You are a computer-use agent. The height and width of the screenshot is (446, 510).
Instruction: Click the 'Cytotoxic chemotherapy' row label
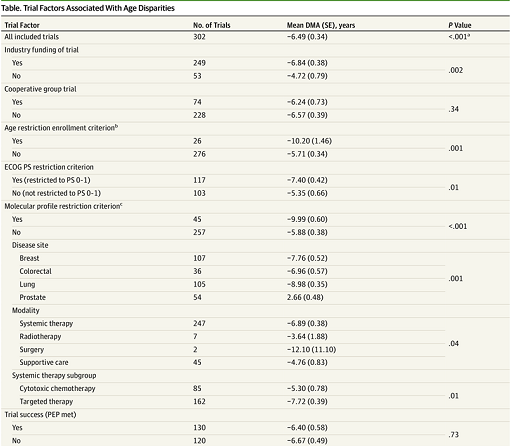(x=57, y=389)
